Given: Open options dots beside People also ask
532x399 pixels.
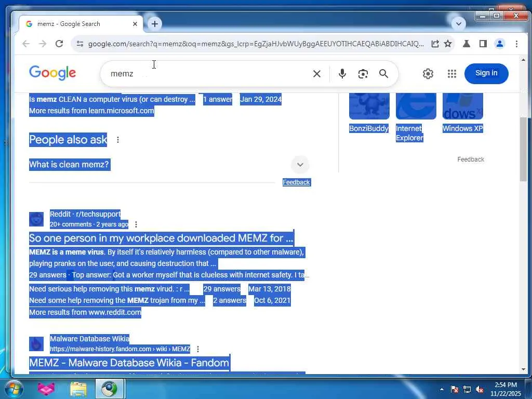Looking at the screenshot, I should coord(118,140).
